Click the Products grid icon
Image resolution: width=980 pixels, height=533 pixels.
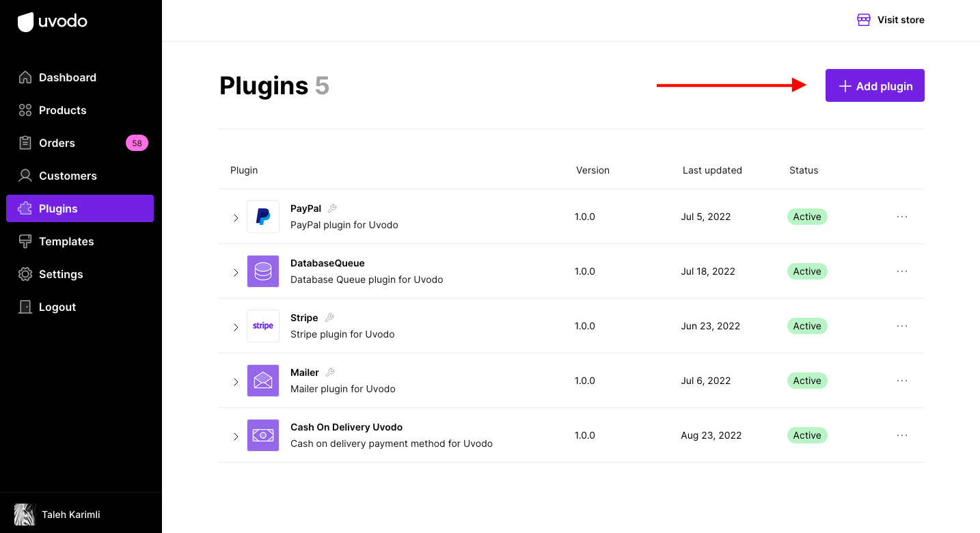tap(25, 110)
